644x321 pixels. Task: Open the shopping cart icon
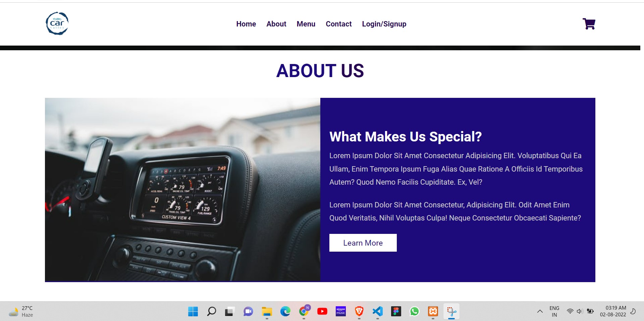pos(589,24)
